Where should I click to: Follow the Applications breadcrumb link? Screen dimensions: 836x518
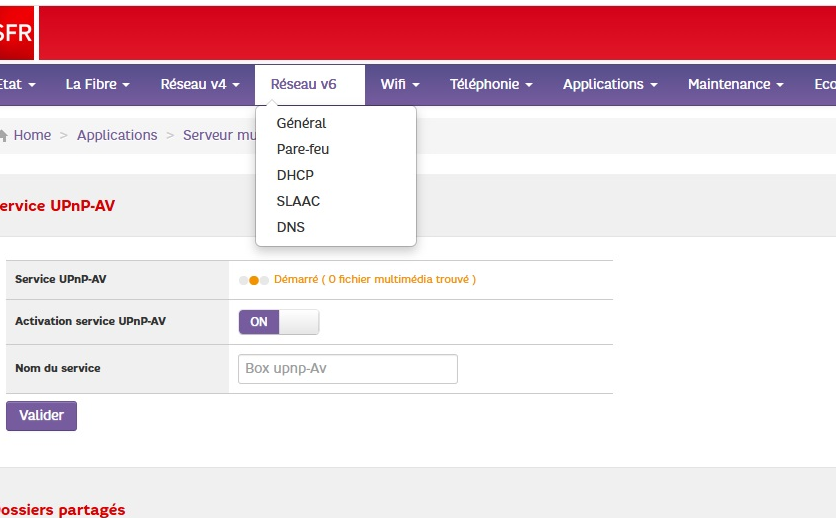pyautogui.click(x=117, y=135)
